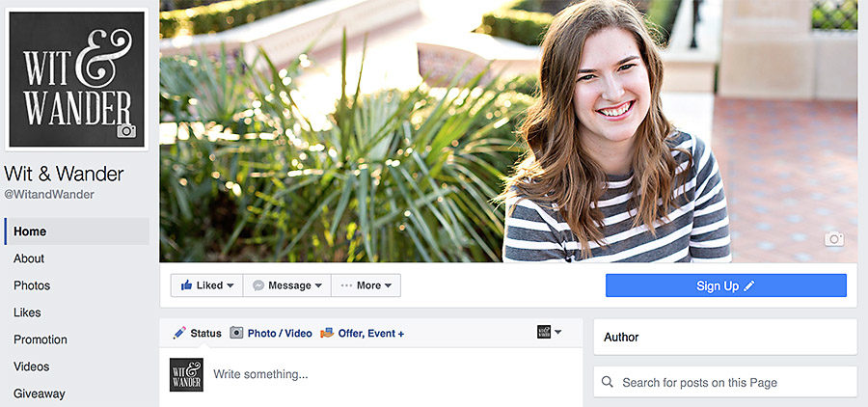
Task: Expand the Message dropdown
Action: pyautogui.click(x=318, y=285)
